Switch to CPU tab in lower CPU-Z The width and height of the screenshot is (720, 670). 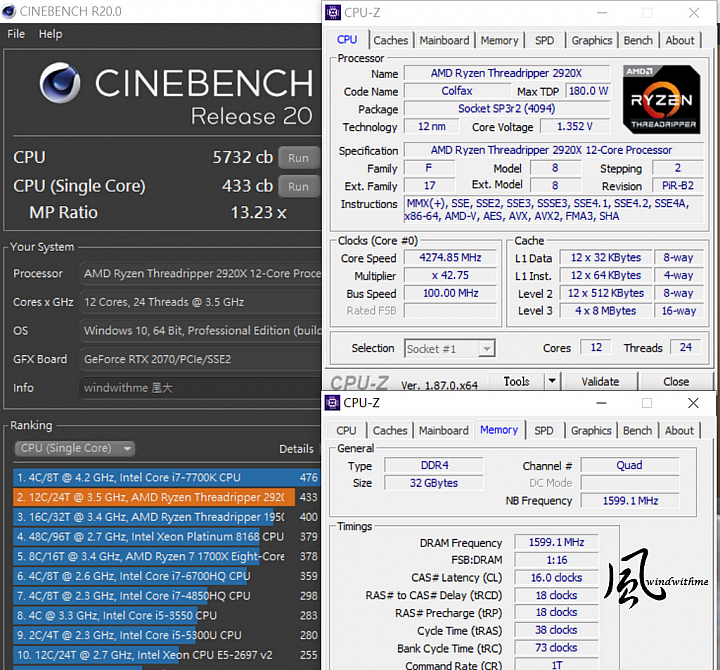coord(346,431)
